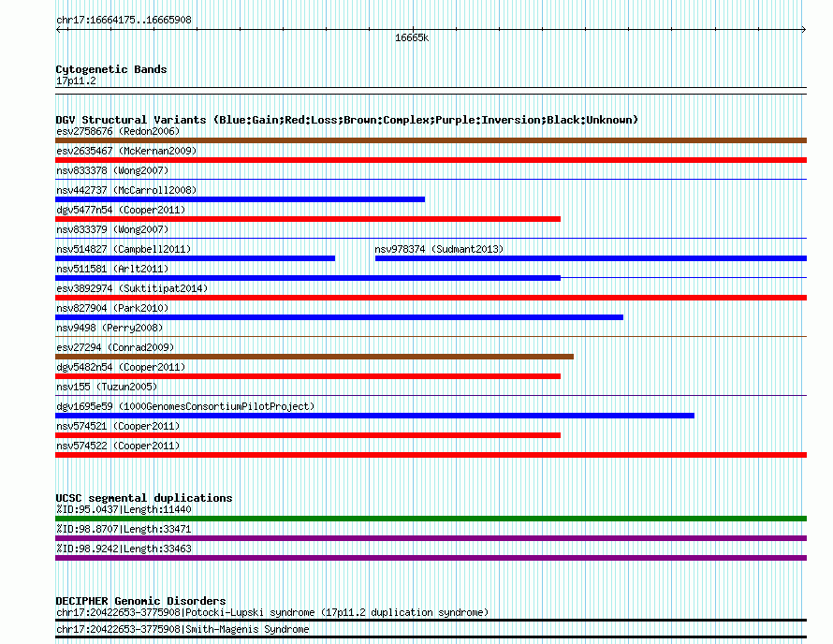Click the red bar under dgv5482n54
This screenshot has height=644, width=833.
[x=308, y=376]
